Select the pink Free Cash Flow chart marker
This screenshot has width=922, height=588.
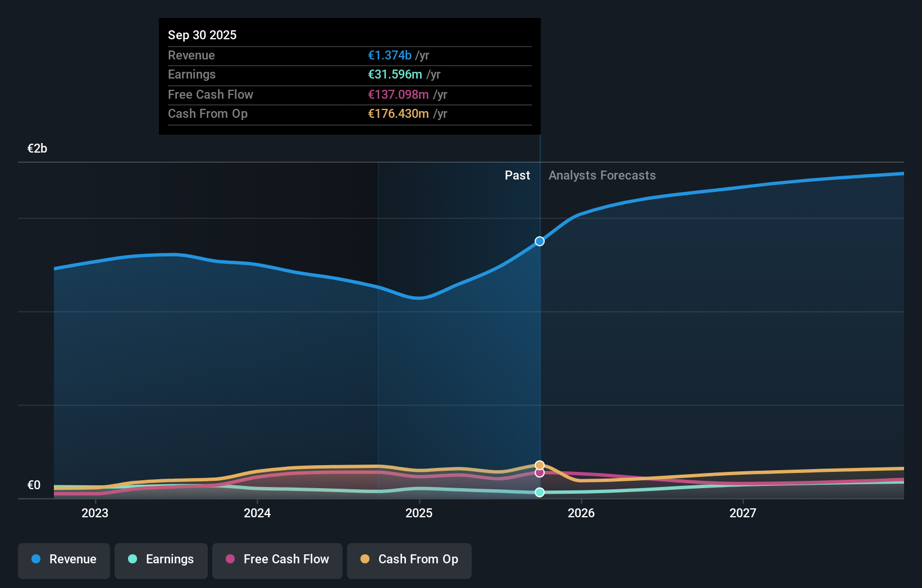coord(539,473)
